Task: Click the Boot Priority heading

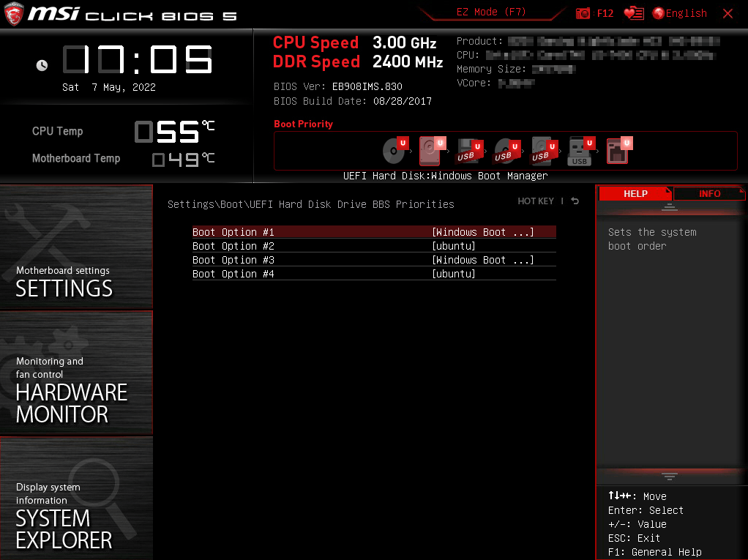Action: coord(304,124)
